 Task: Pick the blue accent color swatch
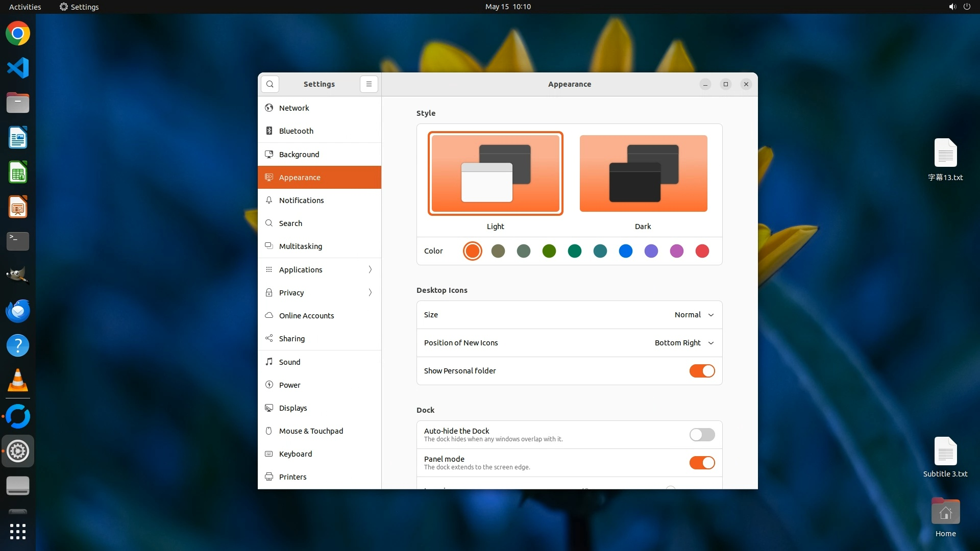coord(625,251)
